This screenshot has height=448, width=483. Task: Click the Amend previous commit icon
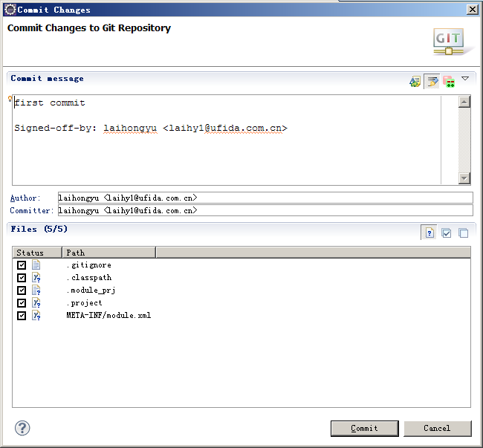(x=415, y=82)
